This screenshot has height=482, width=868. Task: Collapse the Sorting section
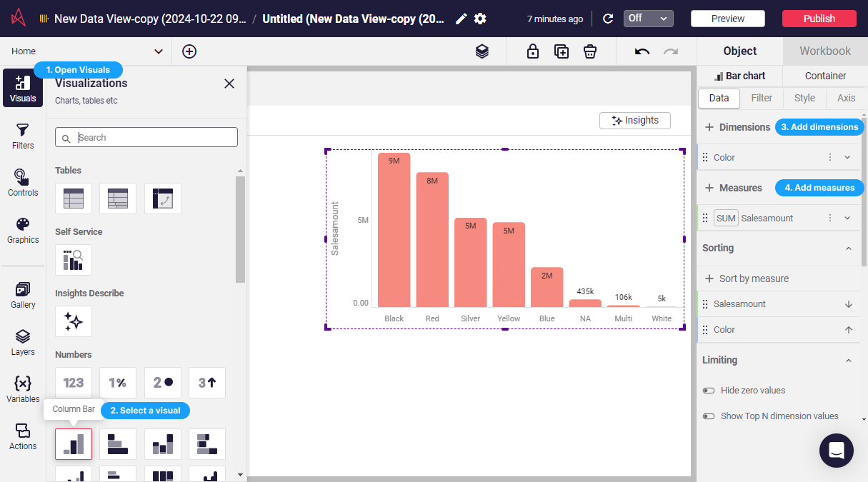[847, 248]
